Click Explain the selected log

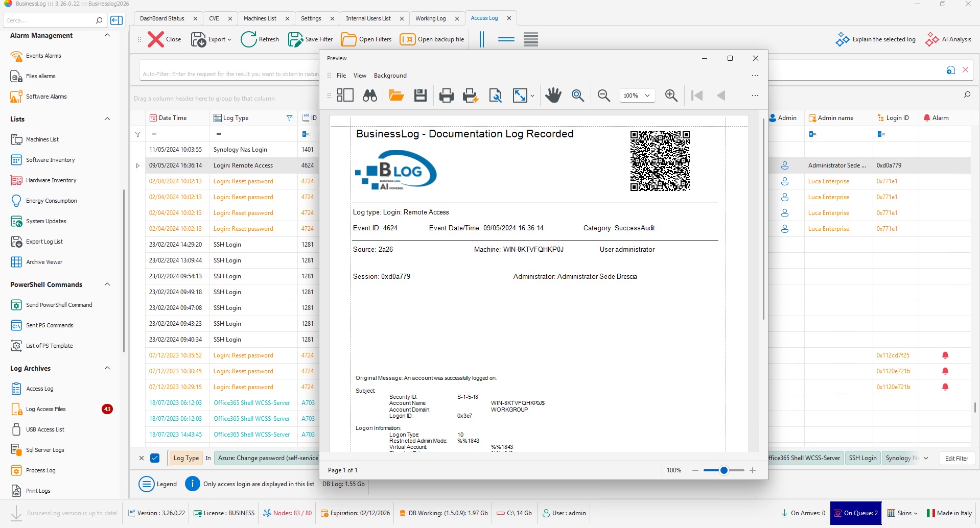(x=876, y=39)
